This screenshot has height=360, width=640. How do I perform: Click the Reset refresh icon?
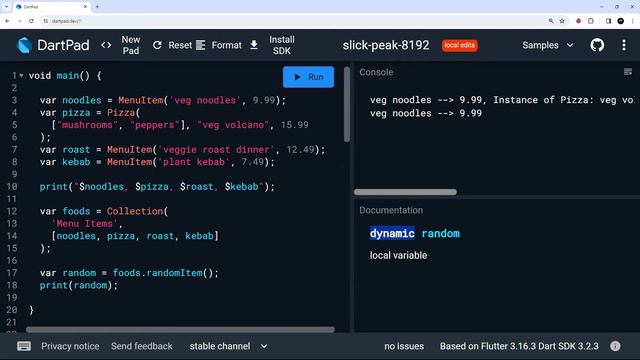pyautogui.click(x=157, y=45)
